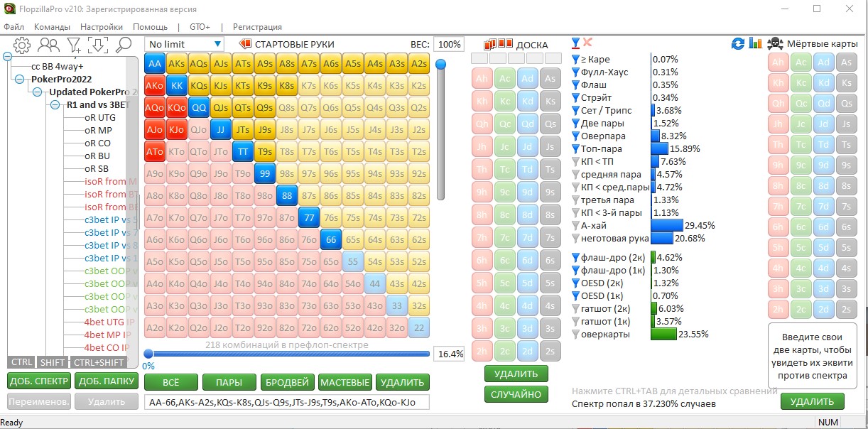Select the AKo hand cell
868x429 pixels.
coord(154,85)
